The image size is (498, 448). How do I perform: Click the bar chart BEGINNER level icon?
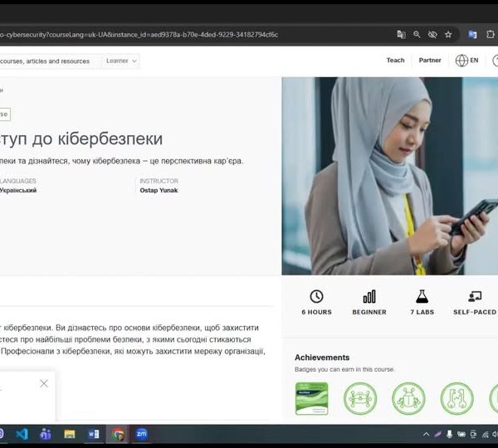pyautogui.click(x=369, y=296)
